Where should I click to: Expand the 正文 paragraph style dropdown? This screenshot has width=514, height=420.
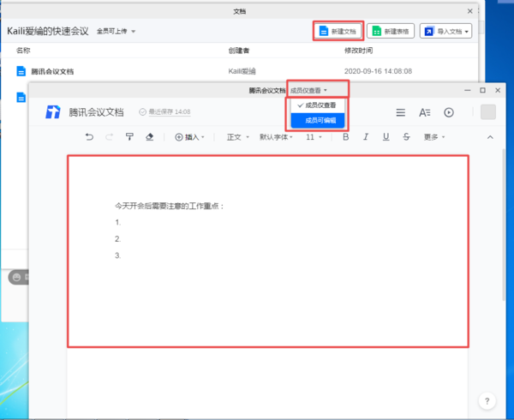pos(237,136)
